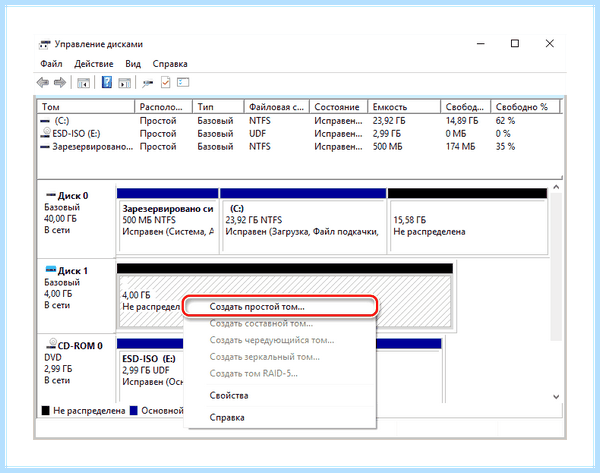Click the Back arrow in the toolbar
Viewport: 600px width, 473px height.
click(x=42, y=83)
